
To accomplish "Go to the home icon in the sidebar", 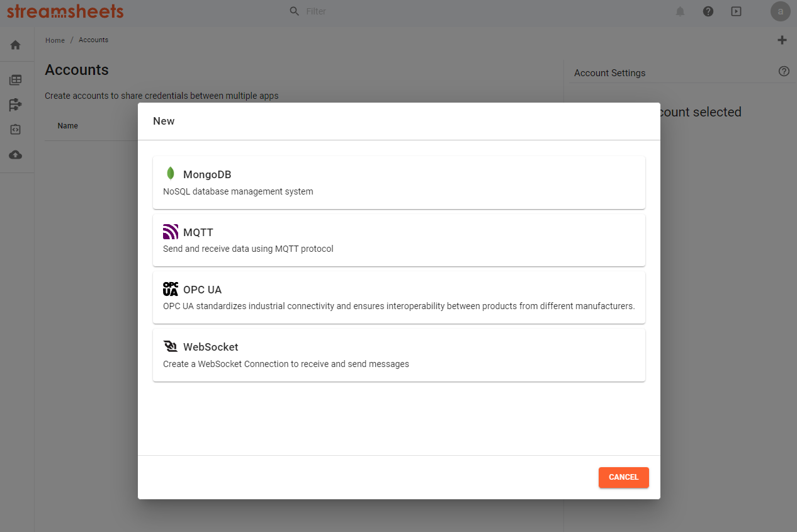I will coord(16,45).
